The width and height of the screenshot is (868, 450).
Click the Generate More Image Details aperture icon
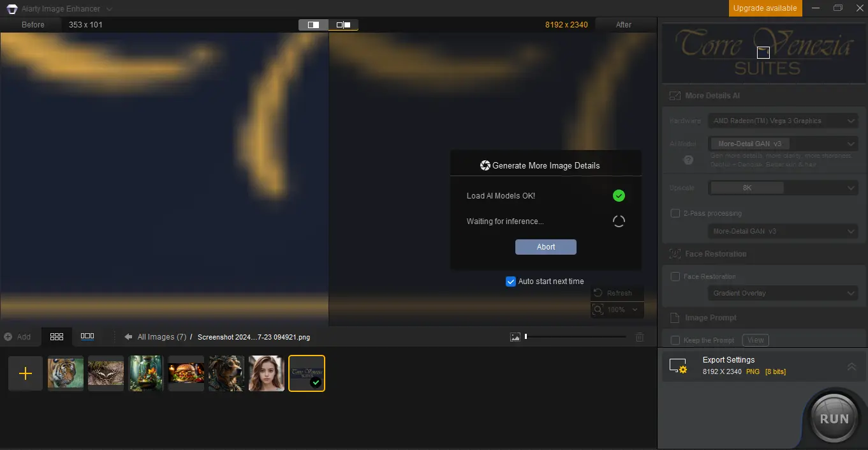coord(485,165)
